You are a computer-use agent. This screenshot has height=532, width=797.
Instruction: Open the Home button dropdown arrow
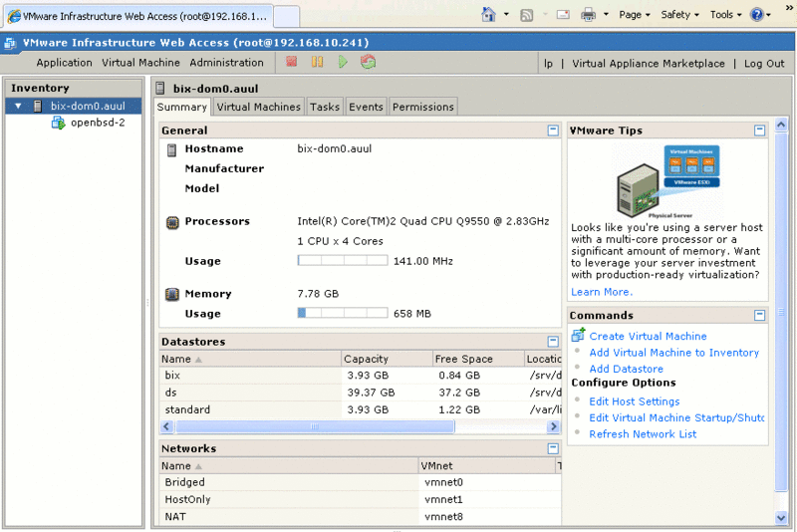[x=506, y=14]
